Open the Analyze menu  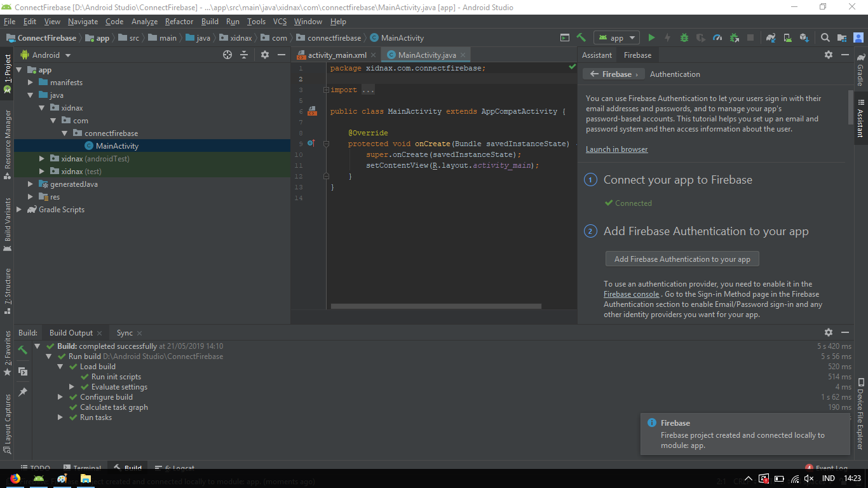coord(144,22)
